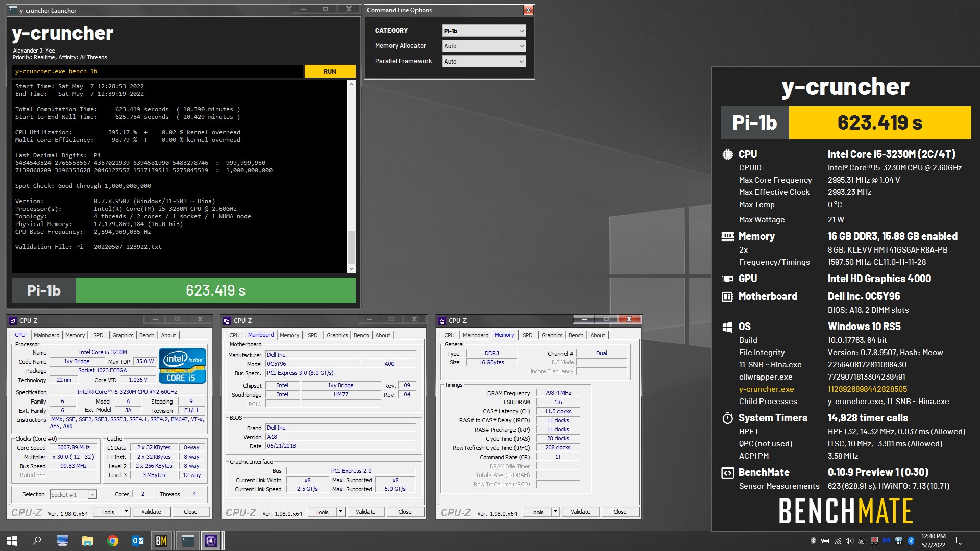Screen dimensions: 980x551
Task: Click the y-cruncher command line input field
Action: (x=157, y=71)
